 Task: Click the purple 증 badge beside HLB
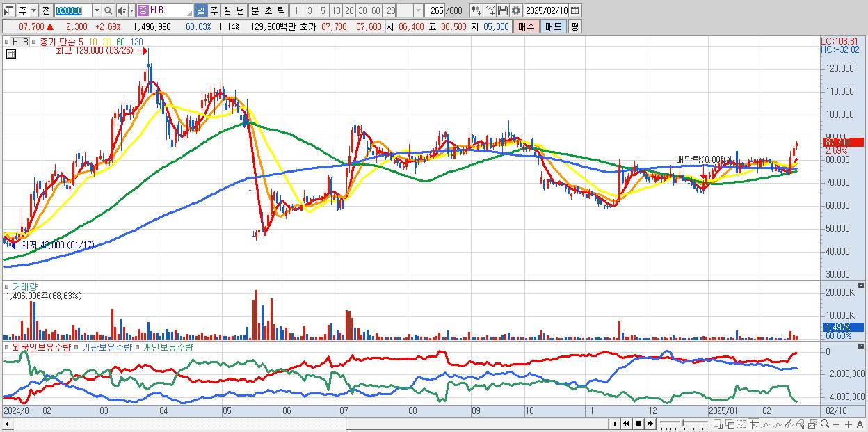coord(143,10)
